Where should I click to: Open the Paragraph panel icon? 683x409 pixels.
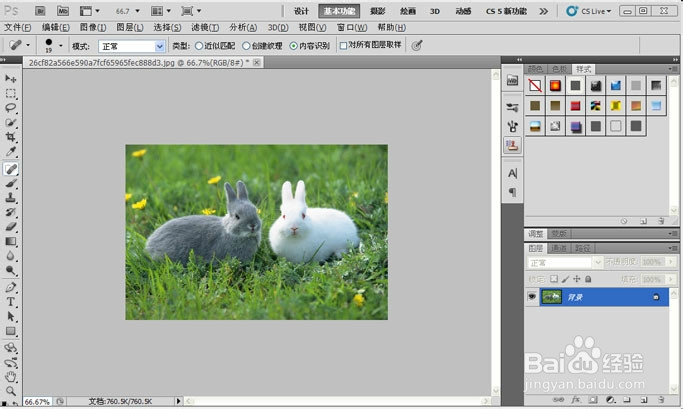tap(513, 192)
